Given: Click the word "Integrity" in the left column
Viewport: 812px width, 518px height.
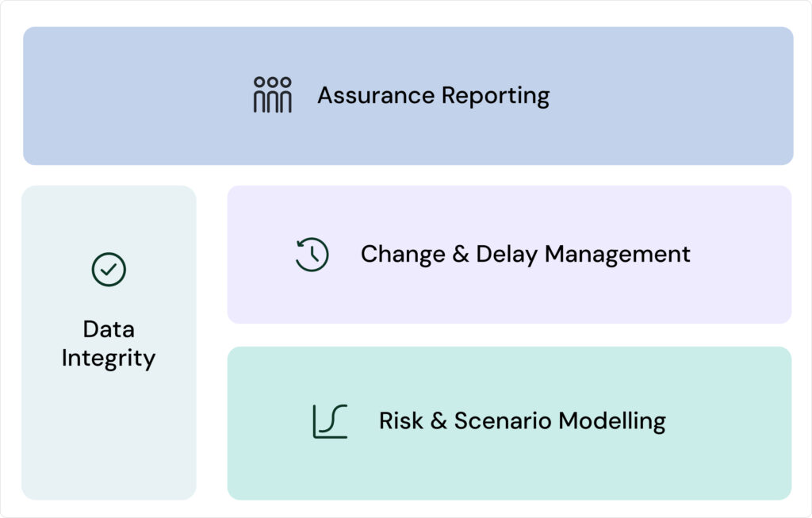Looking at the screenshot, I should click(109, 359).
